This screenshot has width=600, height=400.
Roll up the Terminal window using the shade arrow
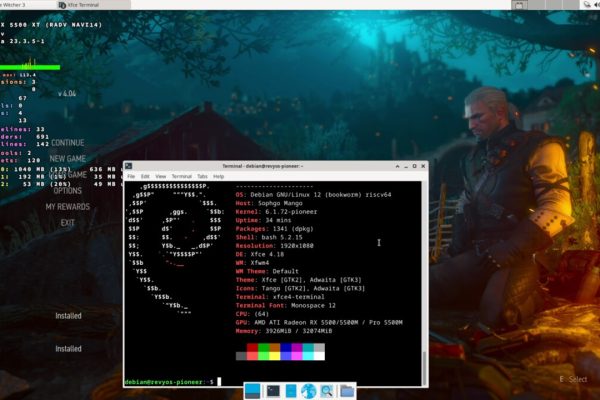397,166
